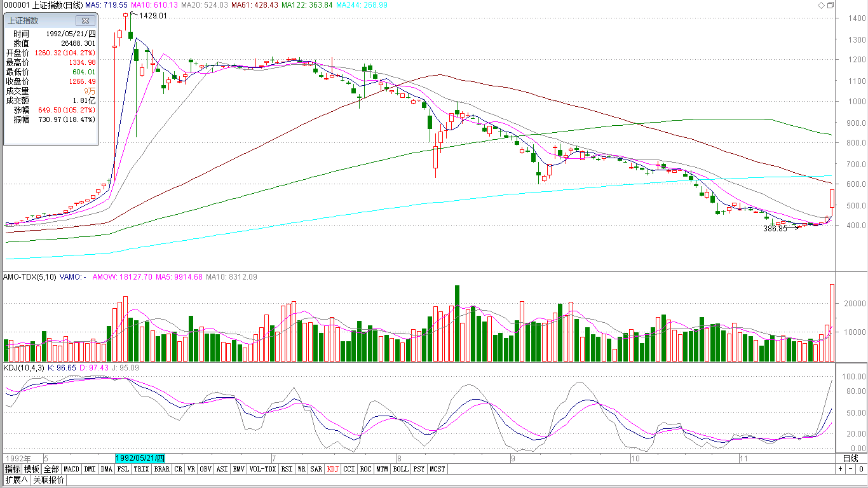Select the 模板 tab

pos(32,469)
